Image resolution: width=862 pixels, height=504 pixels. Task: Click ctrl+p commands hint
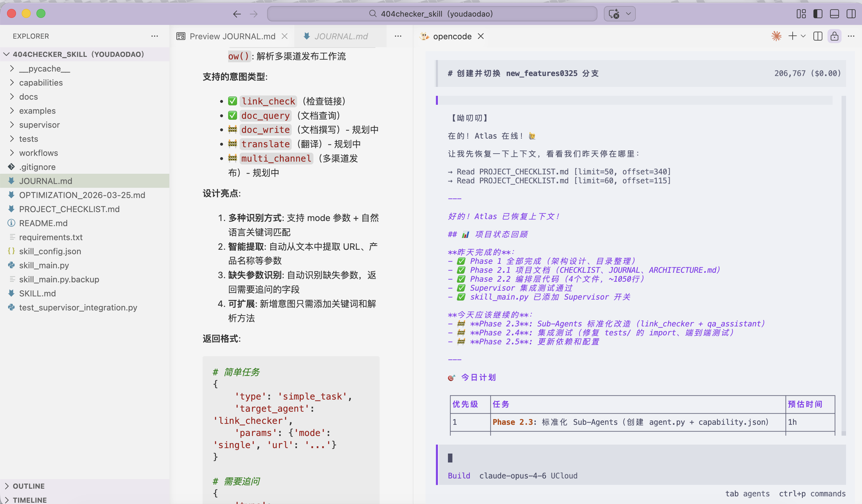(x=812, y=493)
